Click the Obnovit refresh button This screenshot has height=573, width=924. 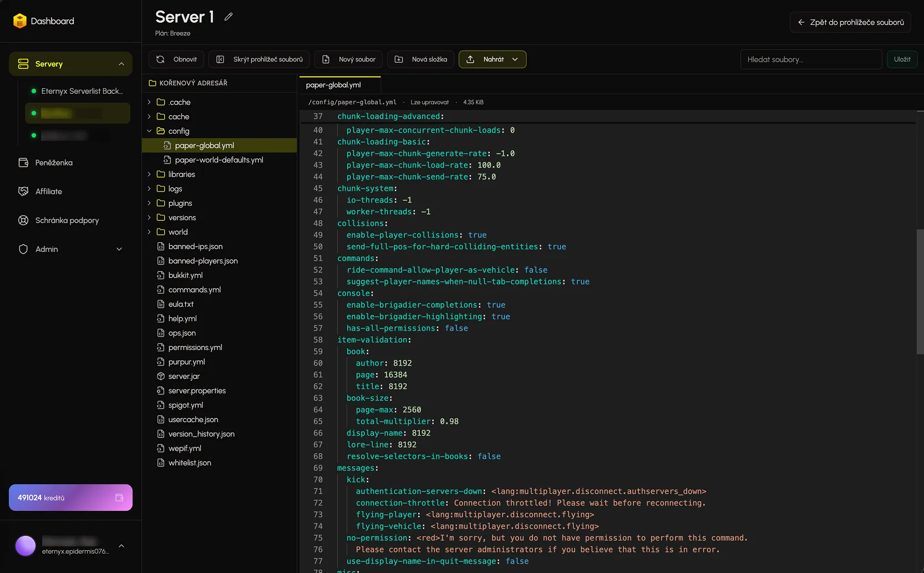176,59
